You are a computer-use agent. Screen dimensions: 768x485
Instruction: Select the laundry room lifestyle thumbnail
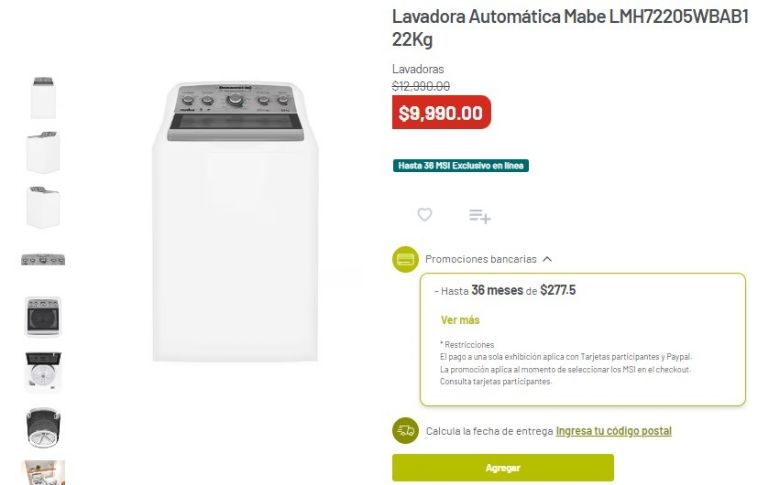(43, 472)
